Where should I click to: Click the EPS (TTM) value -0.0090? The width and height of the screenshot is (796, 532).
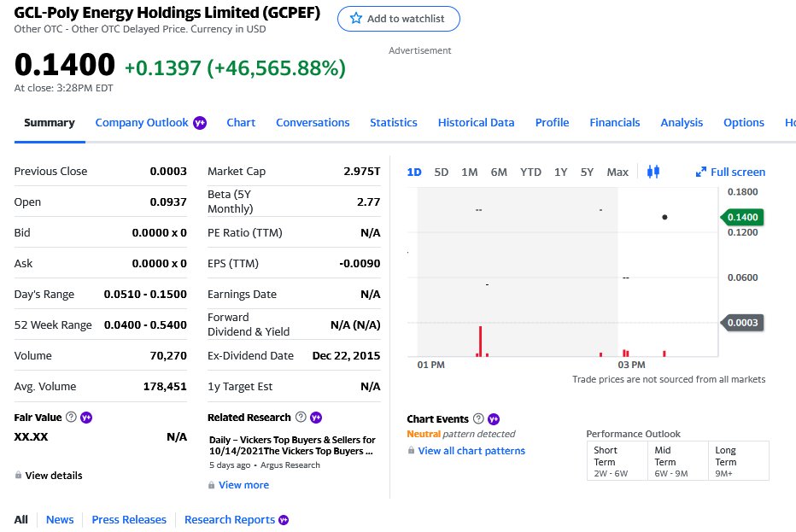click(360, 264)
